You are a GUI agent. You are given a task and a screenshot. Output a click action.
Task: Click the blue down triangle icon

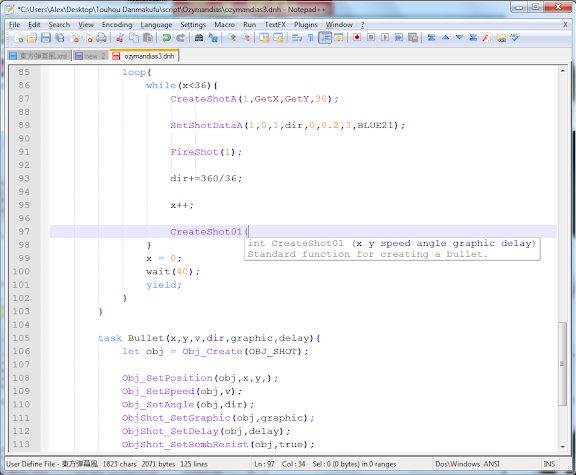pyautogui.click(x=459, y=37)
